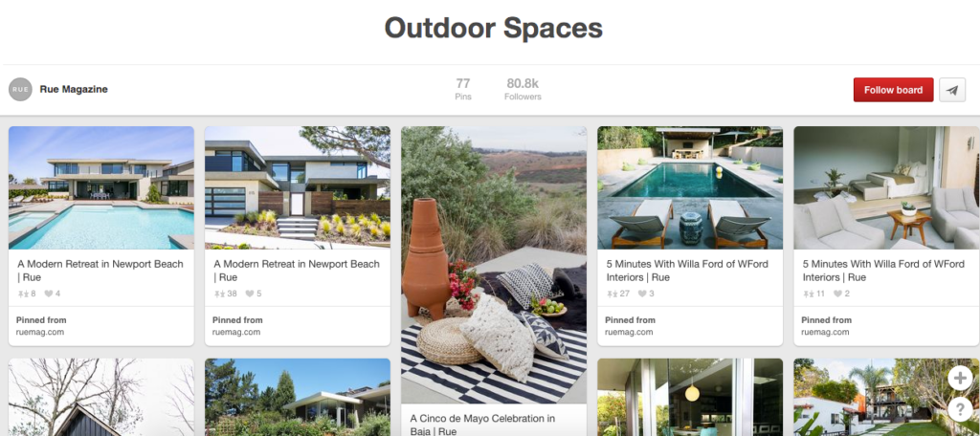The image size is (980, 436).
Task: Click the repin icon showing 38 repins
Action: 219,294
